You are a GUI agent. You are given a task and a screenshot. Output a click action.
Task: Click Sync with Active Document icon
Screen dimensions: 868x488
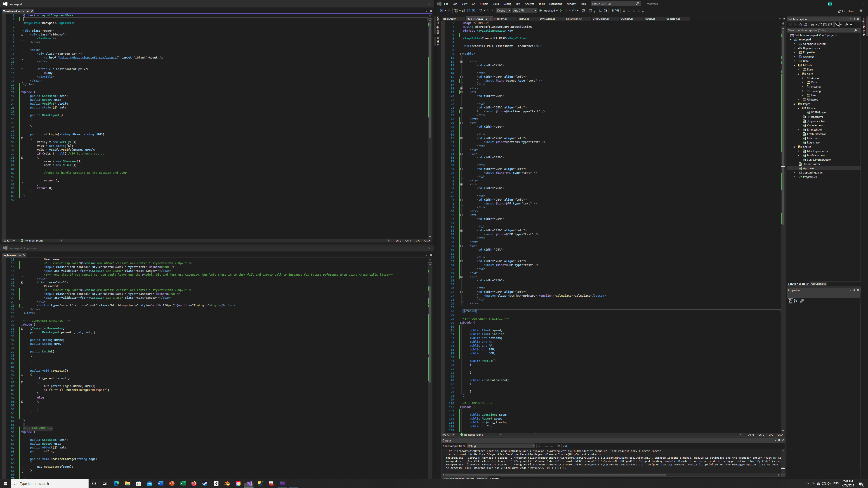(x=820, y=25)
